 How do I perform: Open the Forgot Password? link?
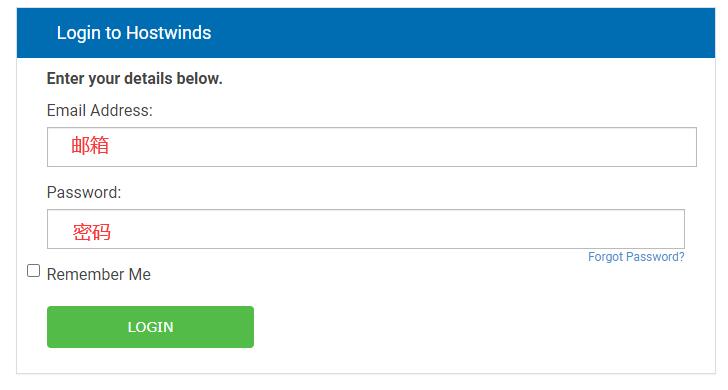tap(636, 257)
